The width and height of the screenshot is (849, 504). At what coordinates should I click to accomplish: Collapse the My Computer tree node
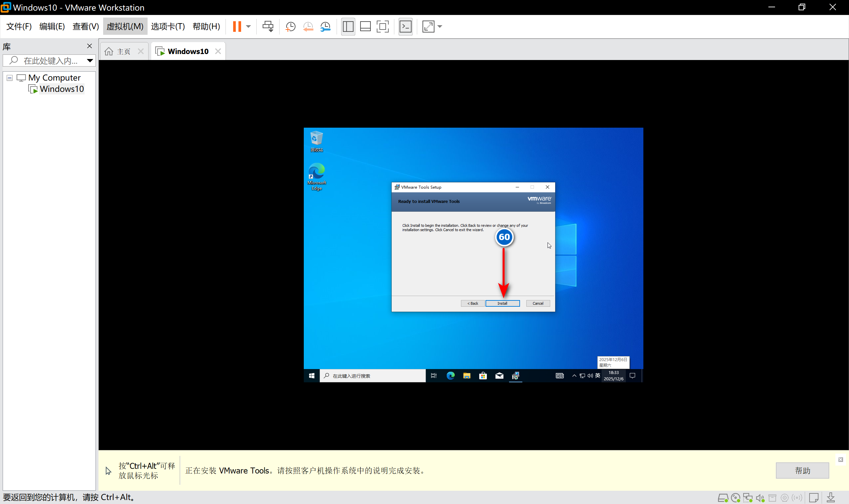(10, 78)
